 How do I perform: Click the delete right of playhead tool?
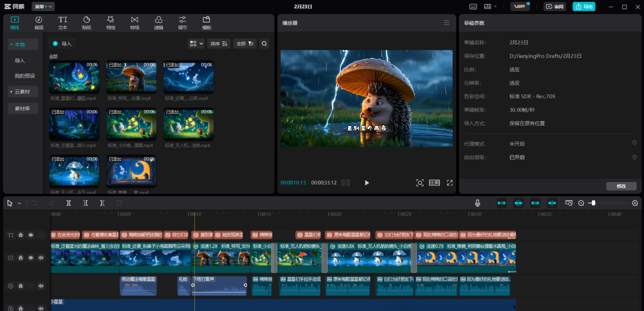pos(102,203)
